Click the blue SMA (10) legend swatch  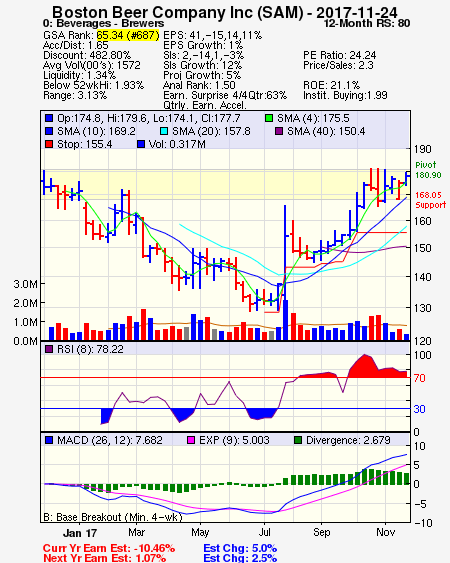49,131
